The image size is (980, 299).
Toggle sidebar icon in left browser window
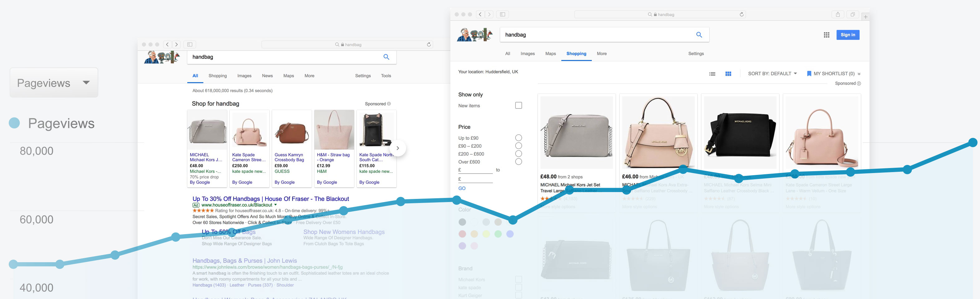tap(190, 45)
